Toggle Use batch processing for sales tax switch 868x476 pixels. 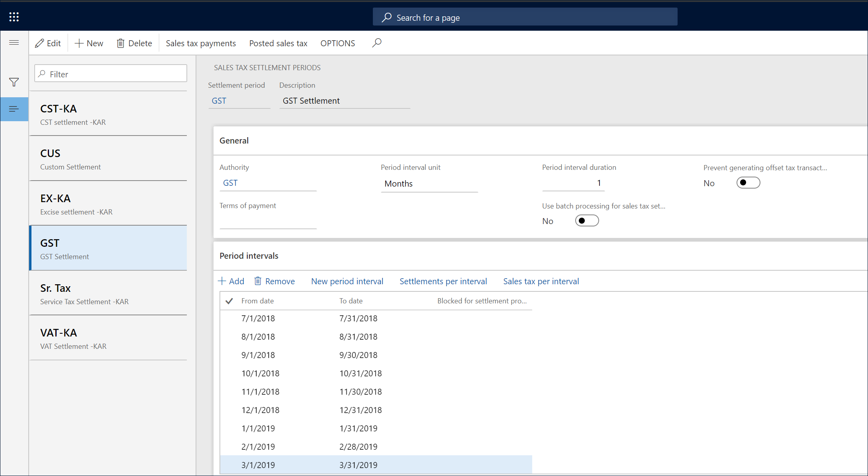point(587,220)
